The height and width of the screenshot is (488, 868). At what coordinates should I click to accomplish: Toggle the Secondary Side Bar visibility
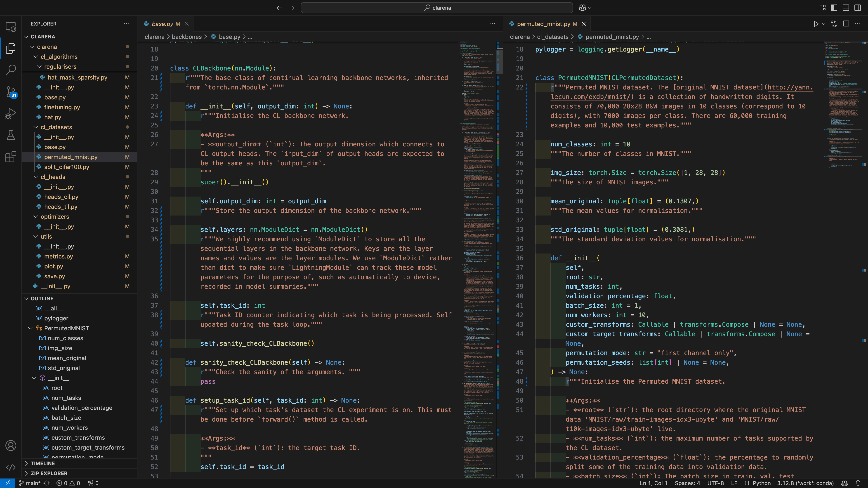click(858, 8)
